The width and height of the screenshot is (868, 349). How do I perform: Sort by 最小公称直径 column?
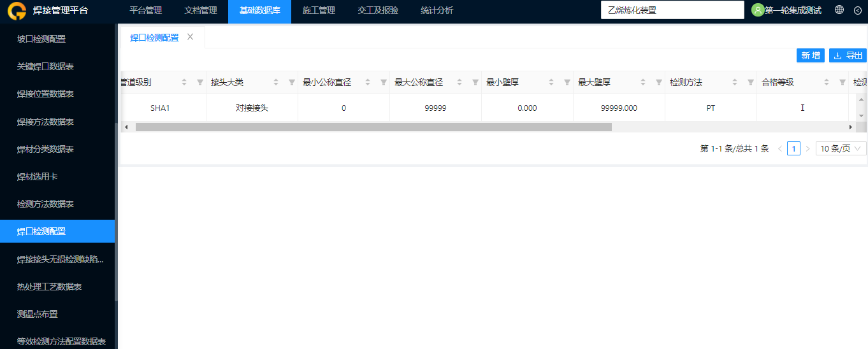[368, 82]
